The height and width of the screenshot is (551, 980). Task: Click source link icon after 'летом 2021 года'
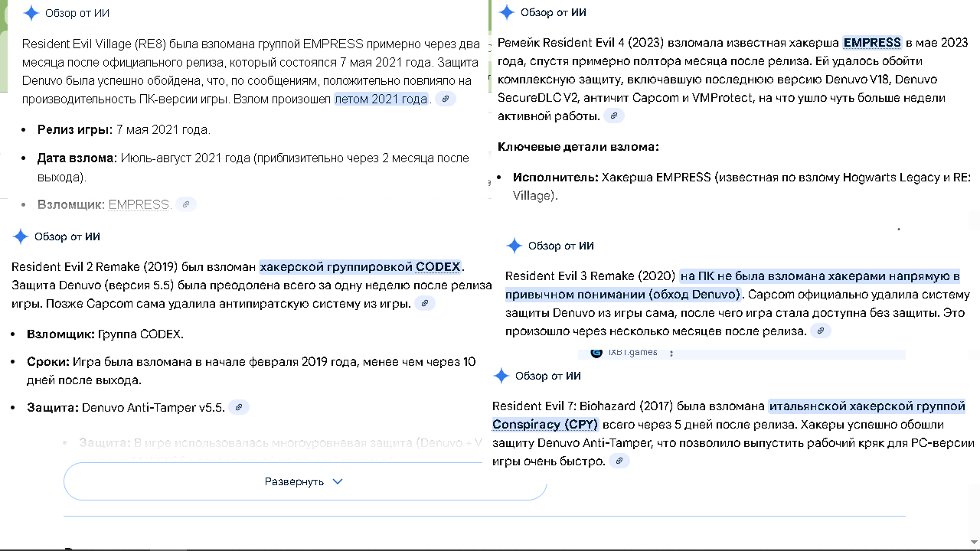(446, 99)
